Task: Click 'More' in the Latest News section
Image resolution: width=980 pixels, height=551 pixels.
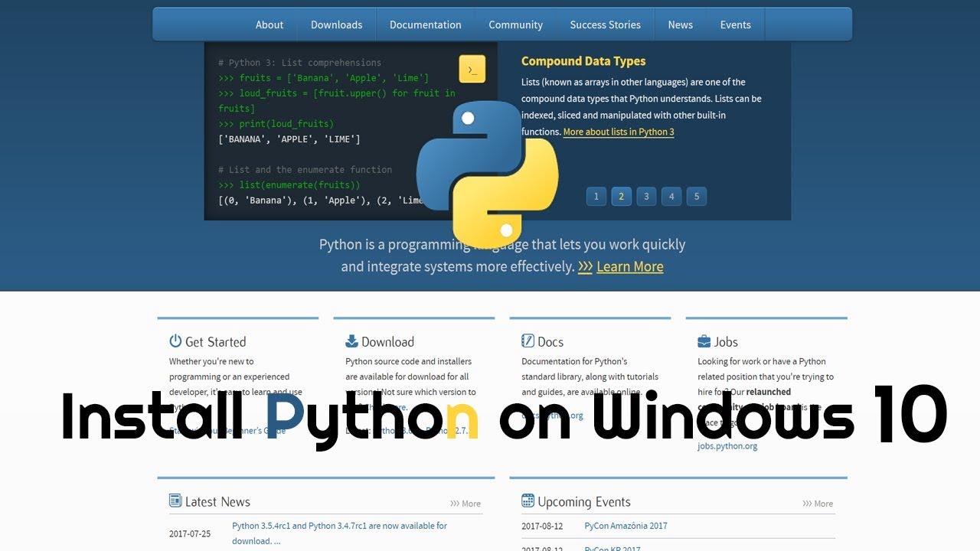Action: click(x=465, y=504)
